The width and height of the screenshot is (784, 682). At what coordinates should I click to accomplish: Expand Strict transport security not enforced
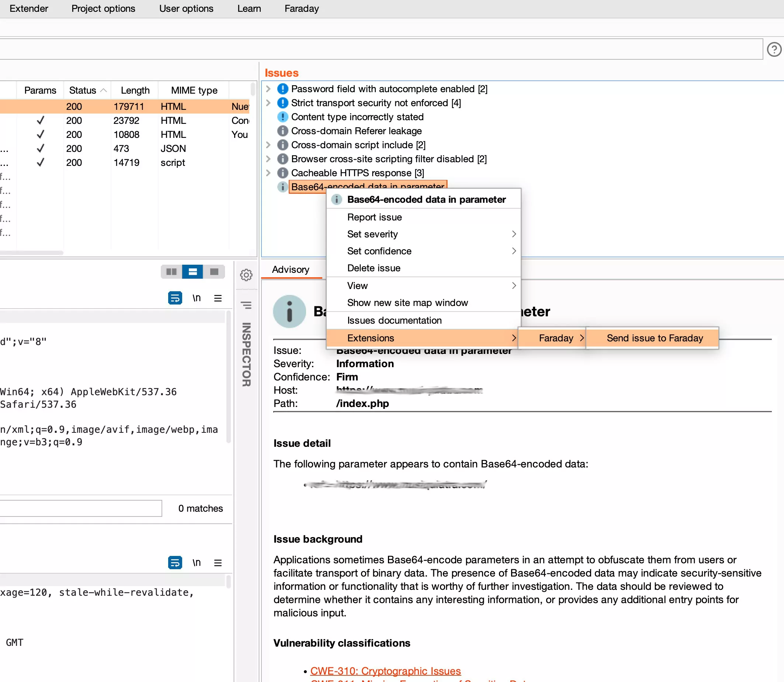pos(268,103)
